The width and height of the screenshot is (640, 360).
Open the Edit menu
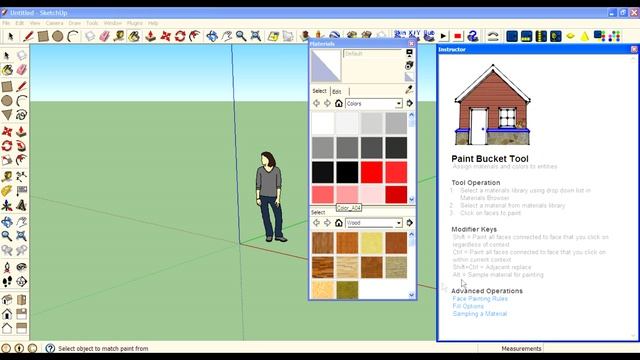pos(20,23)
